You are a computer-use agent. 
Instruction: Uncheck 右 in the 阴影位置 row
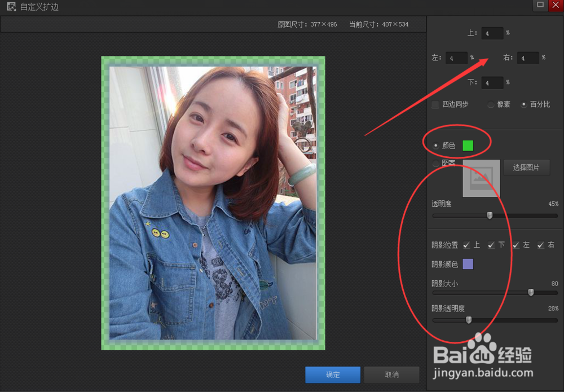(540, 245)
